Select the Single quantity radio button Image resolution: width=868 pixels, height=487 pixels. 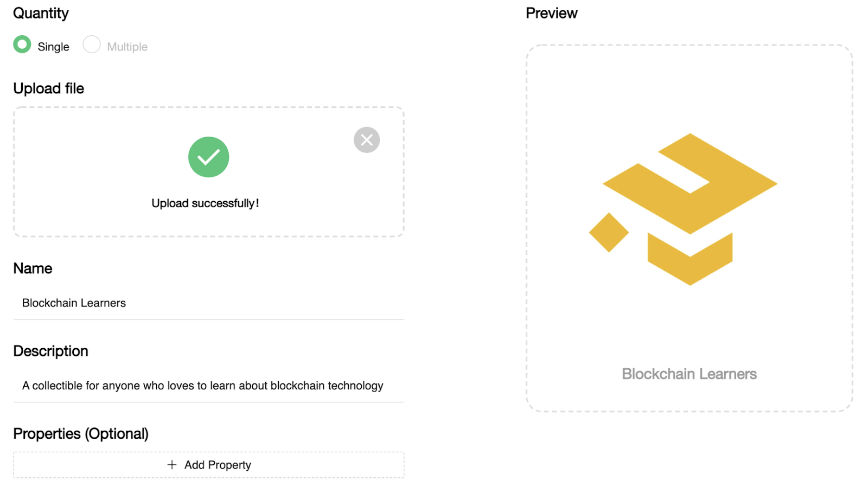22,44
